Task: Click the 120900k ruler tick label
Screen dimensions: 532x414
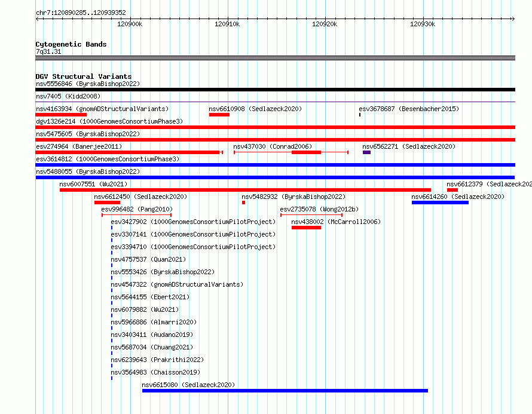Action: pyautogui.click(x=130, y=24)
